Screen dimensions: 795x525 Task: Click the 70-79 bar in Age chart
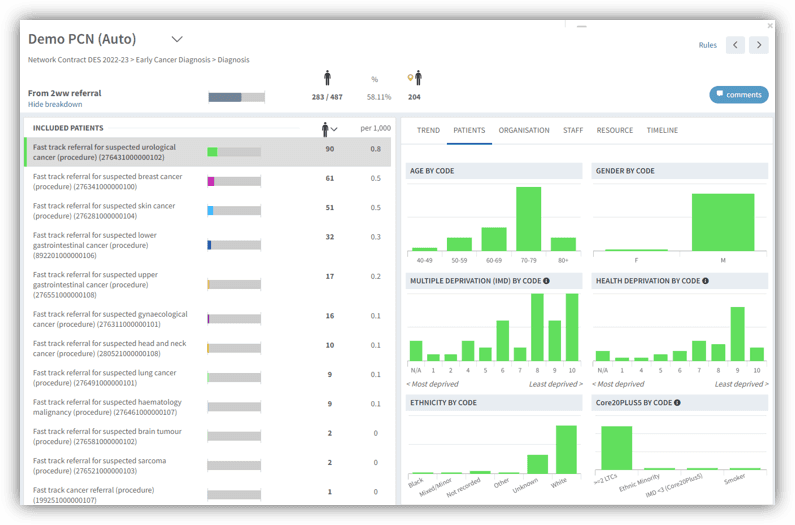click(528, 219)
